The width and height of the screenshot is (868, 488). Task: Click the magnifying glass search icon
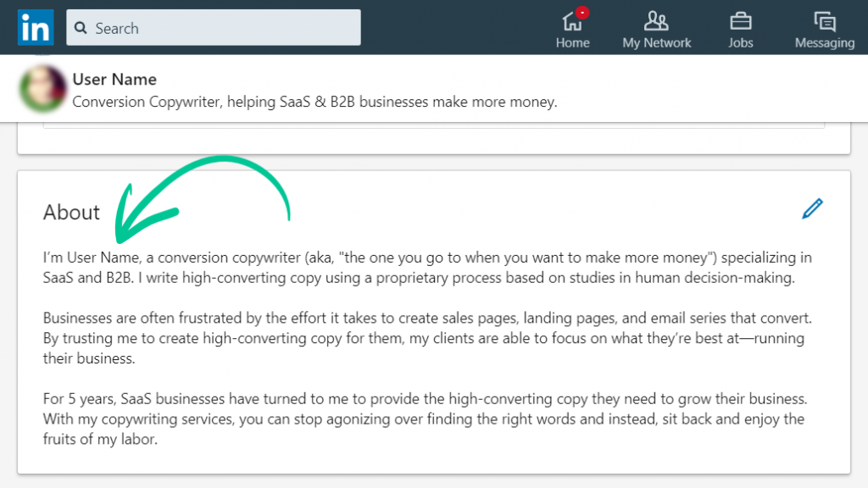tap(81, 28)
